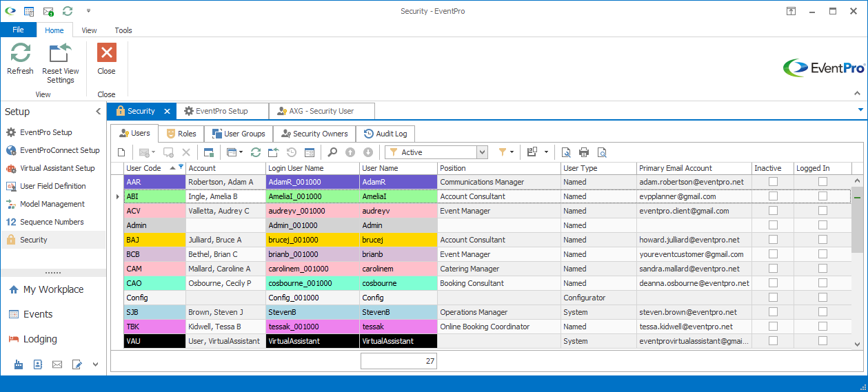The width and height of the screenshot is (868, 392).
Task: Toggle Inactive checkbox for CAM row
Action: pos(773,269)
